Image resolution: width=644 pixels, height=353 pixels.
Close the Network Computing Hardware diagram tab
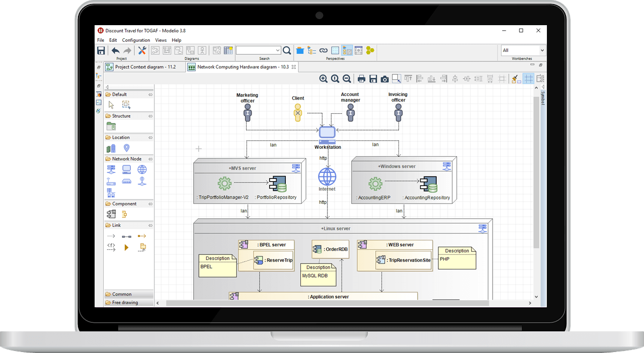(294, 67)
